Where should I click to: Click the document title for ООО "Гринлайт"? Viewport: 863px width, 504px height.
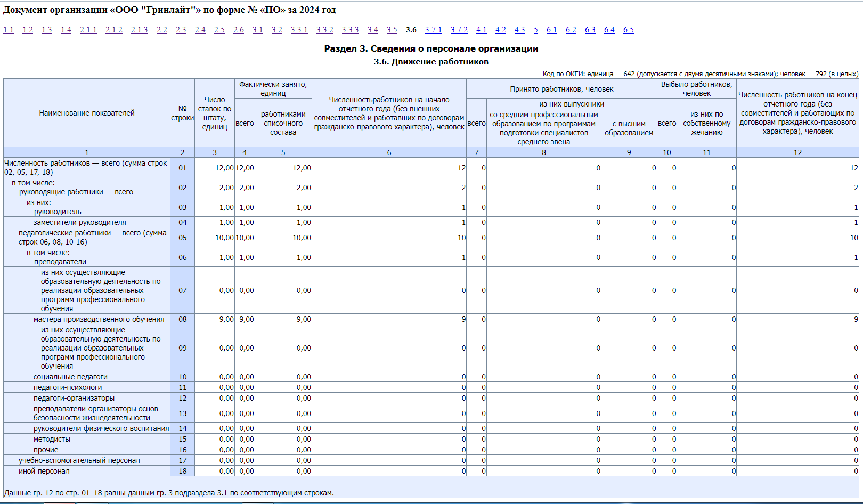169,10
